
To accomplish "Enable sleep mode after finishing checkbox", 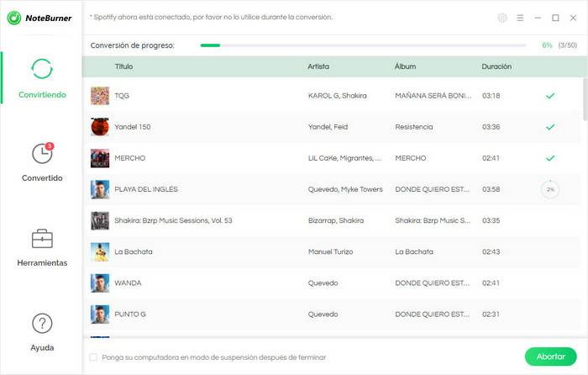I will click(x=93, y=357).
